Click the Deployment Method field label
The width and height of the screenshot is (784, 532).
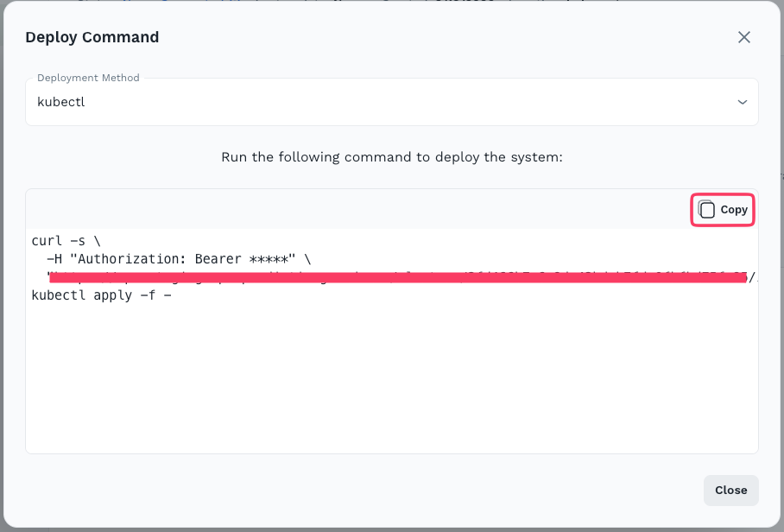coord(88,78)
